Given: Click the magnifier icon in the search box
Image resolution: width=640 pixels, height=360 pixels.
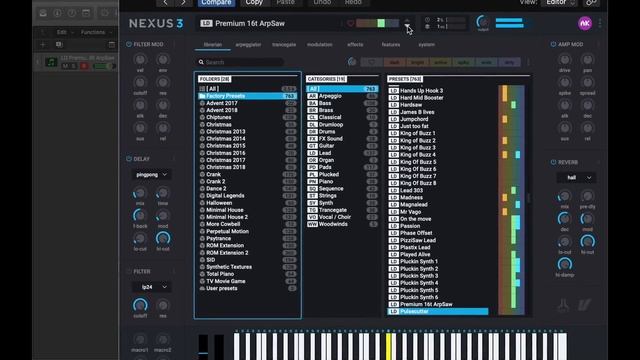Looking at the screenshot, I should tap(201, 62).
